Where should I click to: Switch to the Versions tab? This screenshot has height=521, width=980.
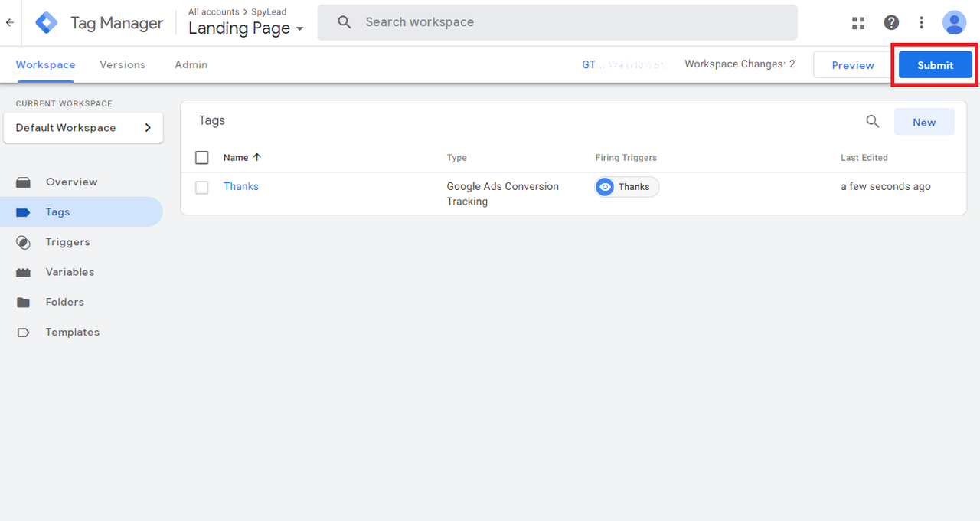122,65
